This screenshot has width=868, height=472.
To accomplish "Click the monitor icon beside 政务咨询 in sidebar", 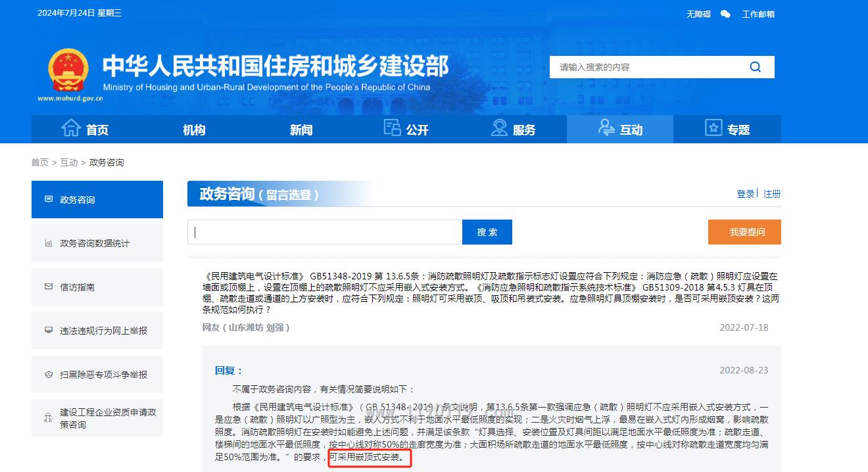I will pyautogui.click(x=49, y=199).
